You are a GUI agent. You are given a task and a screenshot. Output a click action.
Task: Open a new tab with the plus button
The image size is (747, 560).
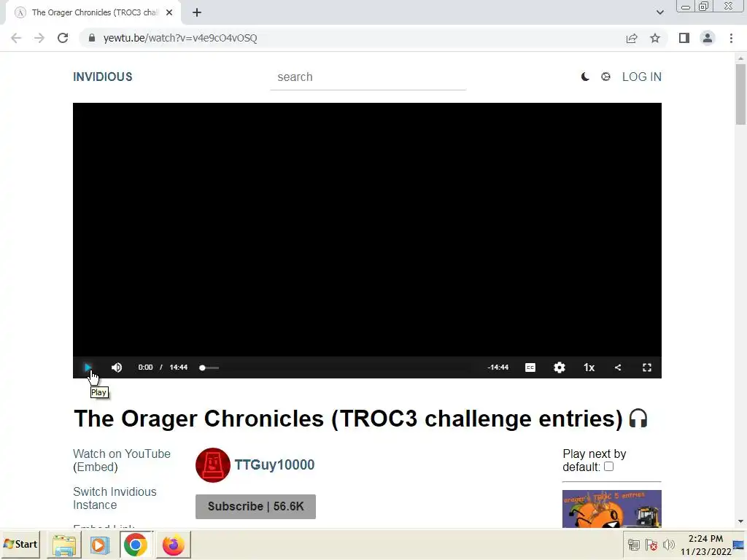coord(197,12)
